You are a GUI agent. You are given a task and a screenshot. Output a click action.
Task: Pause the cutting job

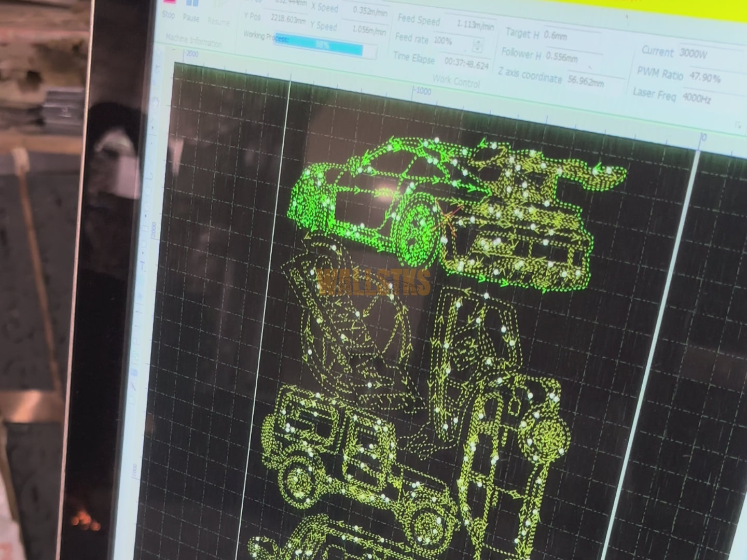[191, 11]
